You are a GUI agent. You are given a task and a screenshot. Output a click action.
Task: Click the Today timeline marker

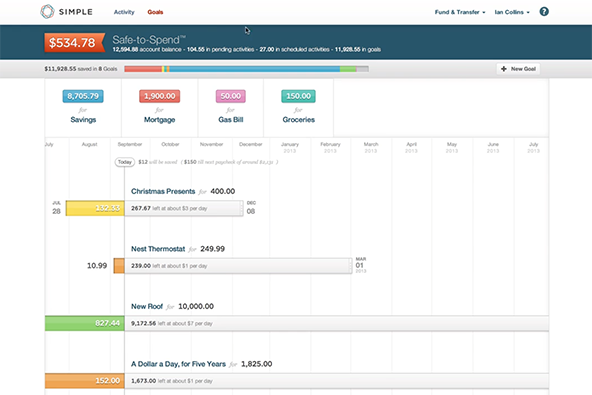(x=125, y=162)
